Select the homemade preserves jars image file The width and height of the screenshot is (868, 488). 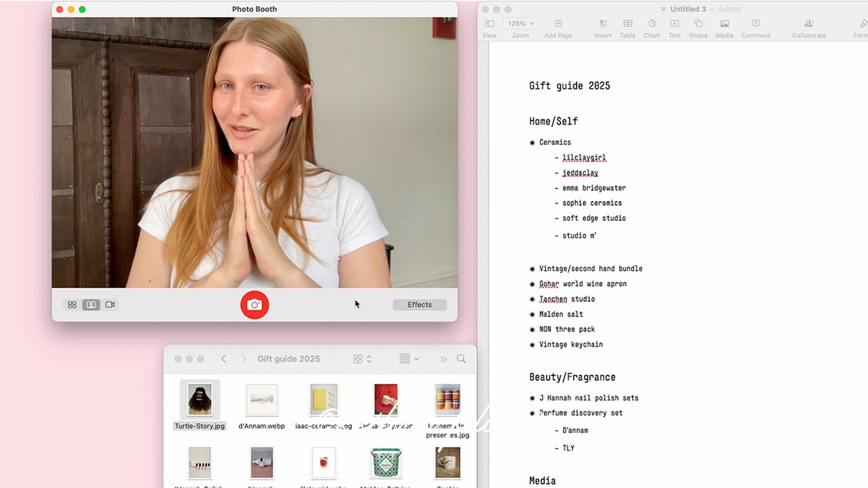pyautogui.click(x=448, y=400)
